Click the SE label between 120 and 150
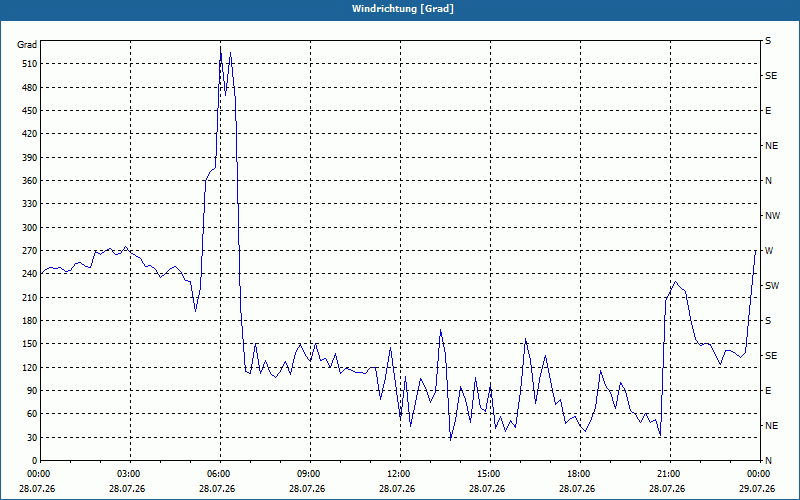This screenshot has width=800, height=500. click(x=771, y=356)
